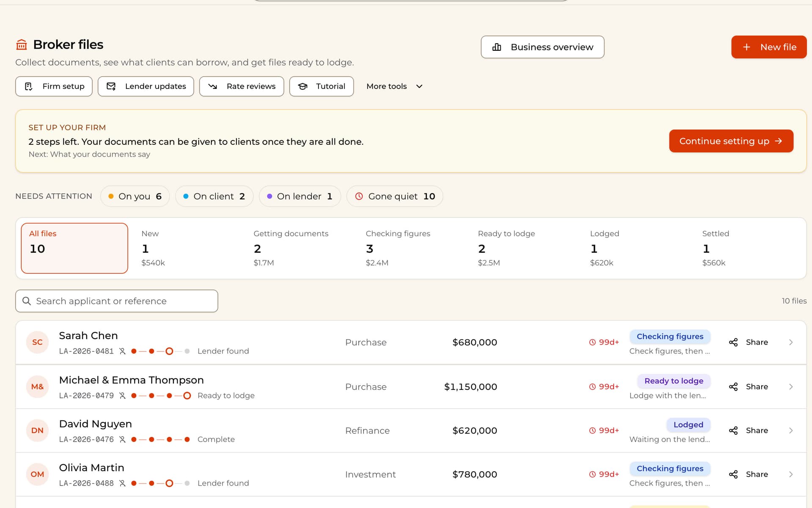Open Rate reviews
This screenshot has height=508, width=812.
241,86
